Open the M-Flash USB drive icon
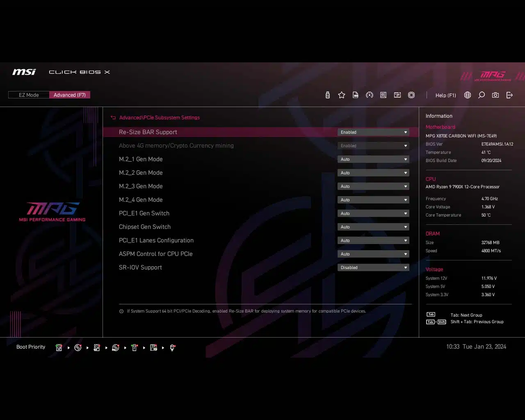This screenshot has width=525, height=420. point(327,95)
